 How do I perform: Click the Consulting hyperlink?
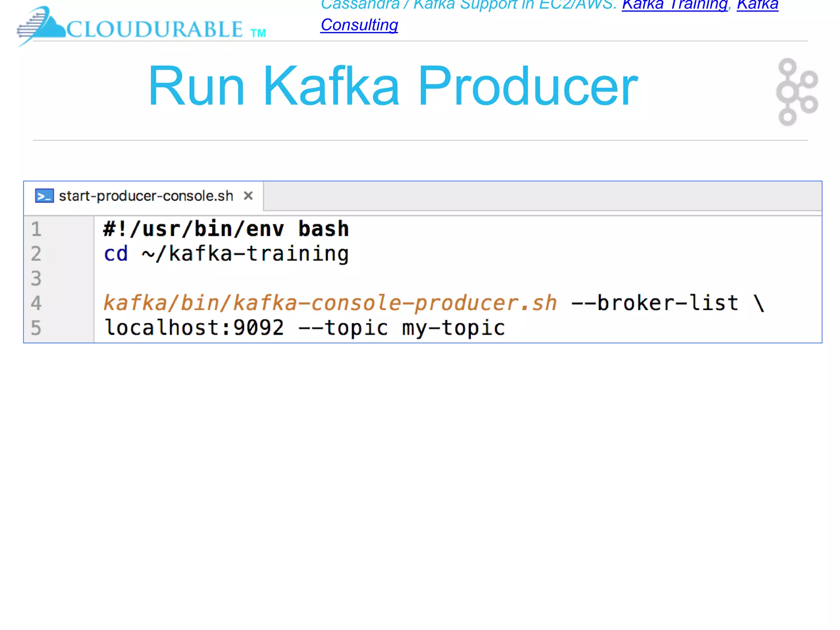pos(359,25)
